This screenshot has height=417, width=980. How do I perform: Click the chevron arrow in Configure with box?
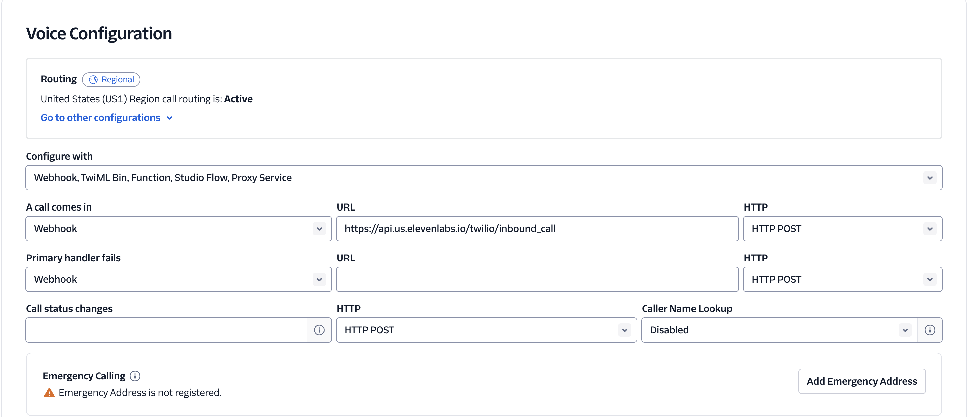(929, 178)
